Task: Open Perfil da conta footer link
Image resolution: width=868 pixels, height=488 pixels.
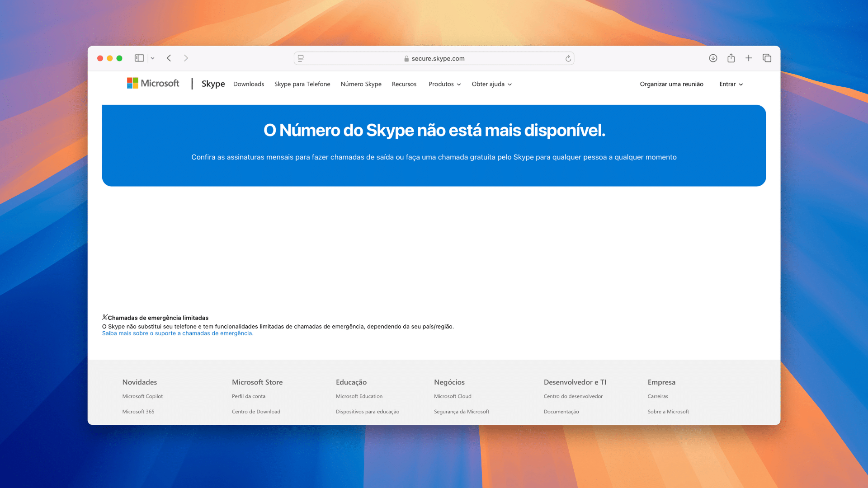Action: click(249, 396)
